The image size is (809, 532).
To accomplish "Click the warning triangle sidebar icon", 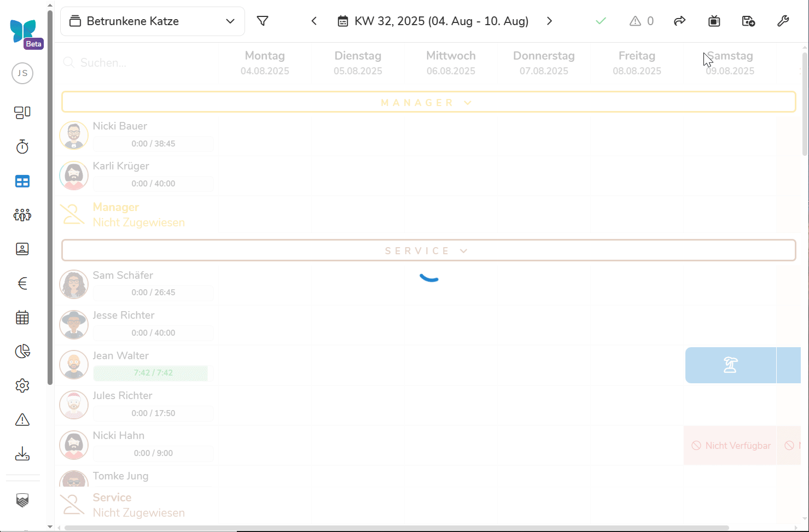I will point(22,420).
